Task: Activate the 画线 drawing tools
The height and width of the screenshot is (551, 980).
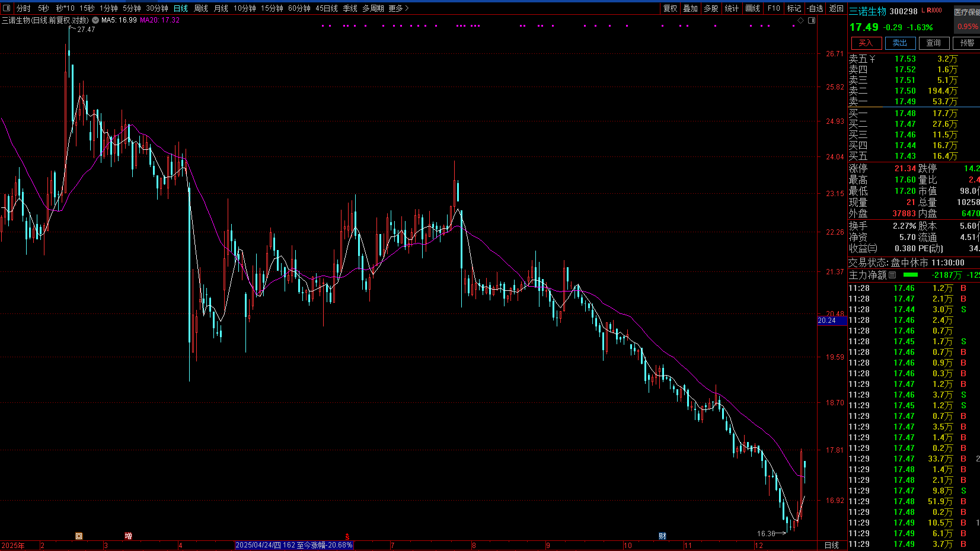Action: (753, 8)
